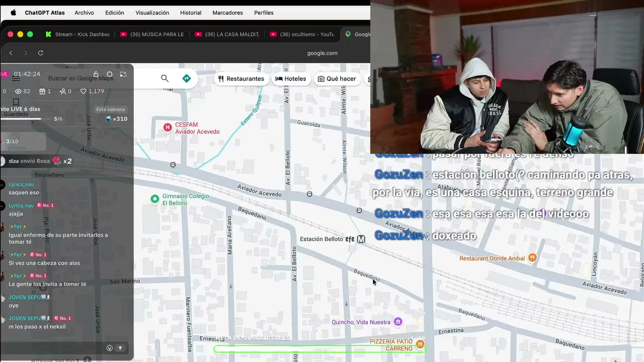Viewport: 644px width, 362px height.
Task: Click the 'Si vez una cabeza con alas' message
Action: click(x=44, y=263)
